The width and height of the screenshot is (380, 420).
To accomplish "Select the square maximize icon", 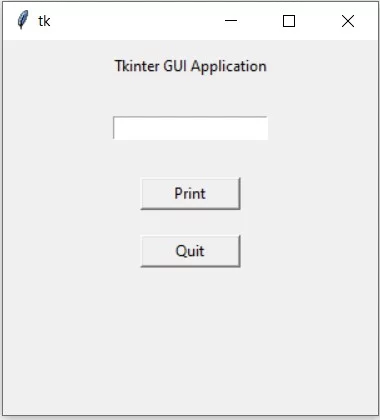I will [289, 21].
